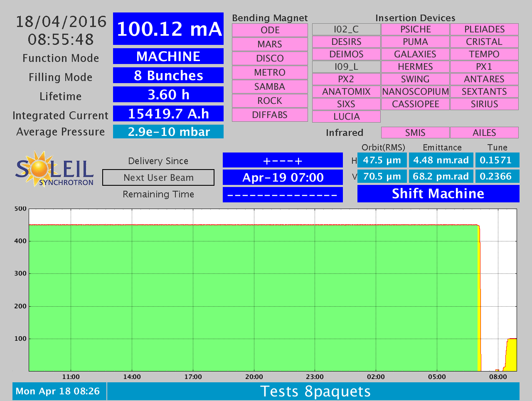
Task: Click vertical tune value 0.2366
Action: click(497, 176)
